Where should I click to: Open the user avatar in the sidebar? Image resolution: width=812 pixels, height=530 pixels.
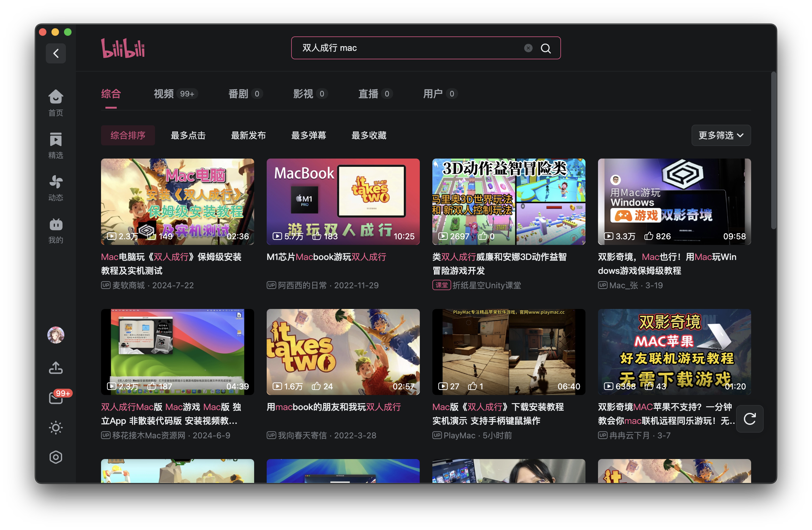pyautogui.click(x=56, y=335)
